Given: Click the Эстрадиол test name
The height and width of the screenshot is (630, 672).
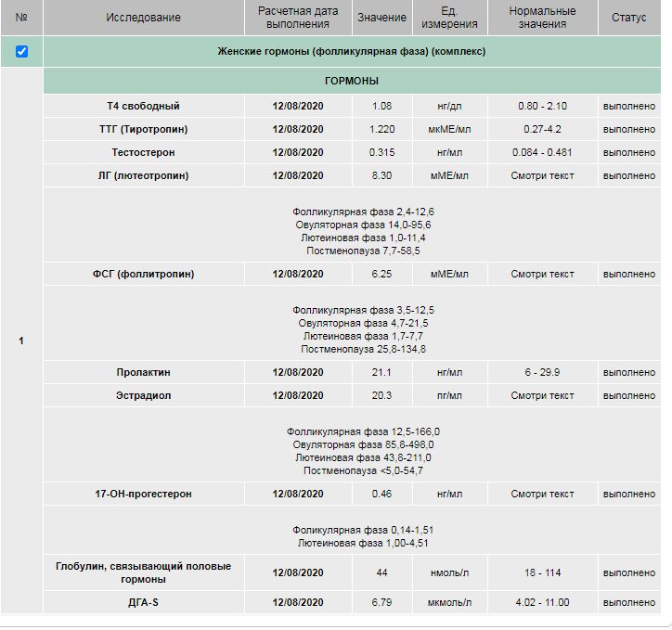Looking at the screenshot, I should pos(144,395).
